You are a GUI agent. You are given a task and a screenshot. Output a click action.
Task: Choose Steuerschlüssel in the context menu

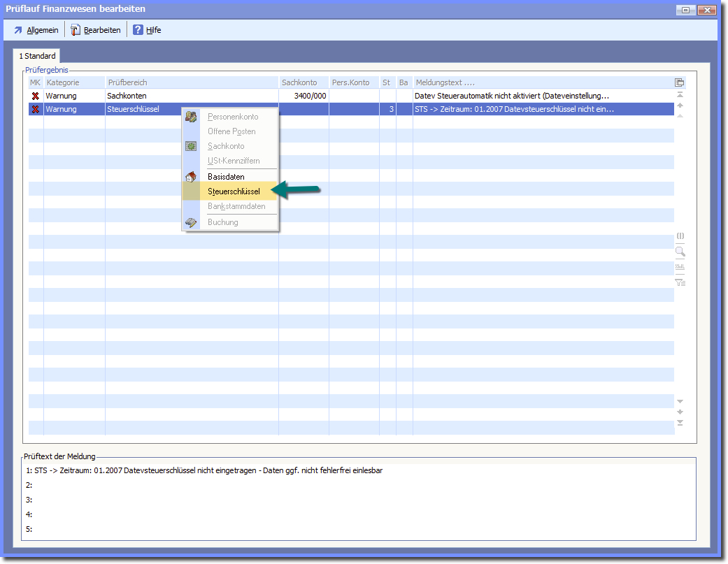tap(234, 191)
